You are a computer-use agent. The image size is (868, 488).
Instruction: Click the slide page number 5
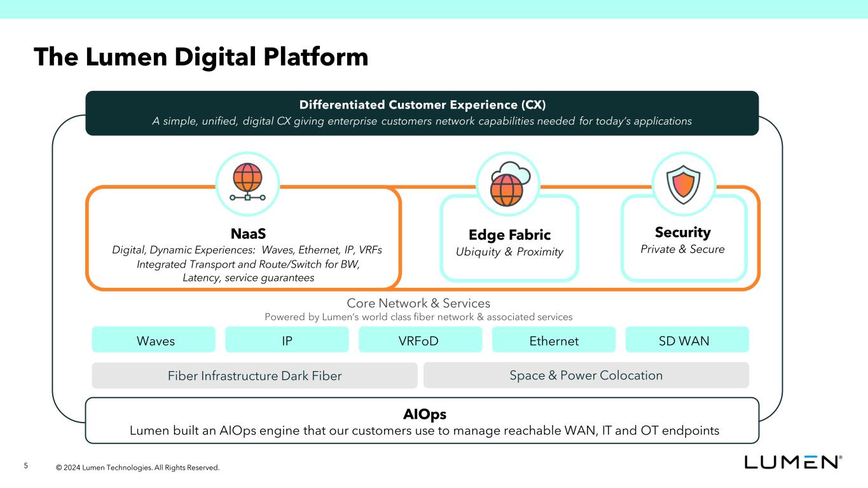click(26, 466)
